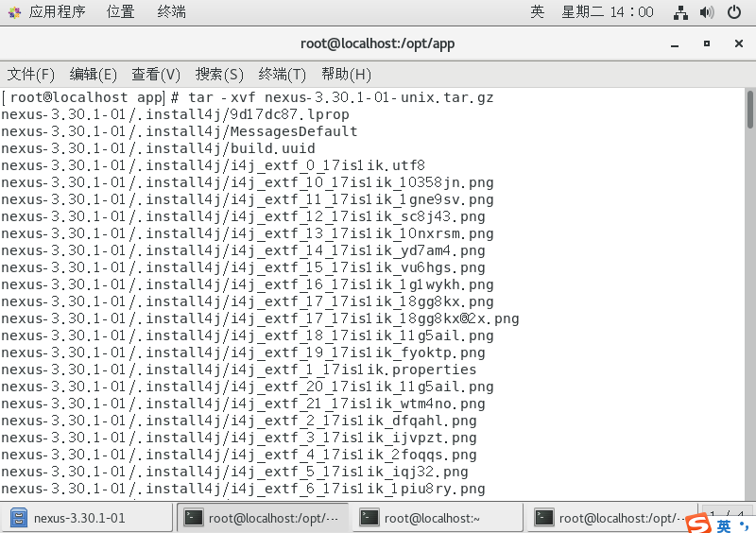The image size is (756, 533).
Task: Click the i4j_extf_18_17is1ik_11g5ail.png line
Action: [x=248, y=335]
